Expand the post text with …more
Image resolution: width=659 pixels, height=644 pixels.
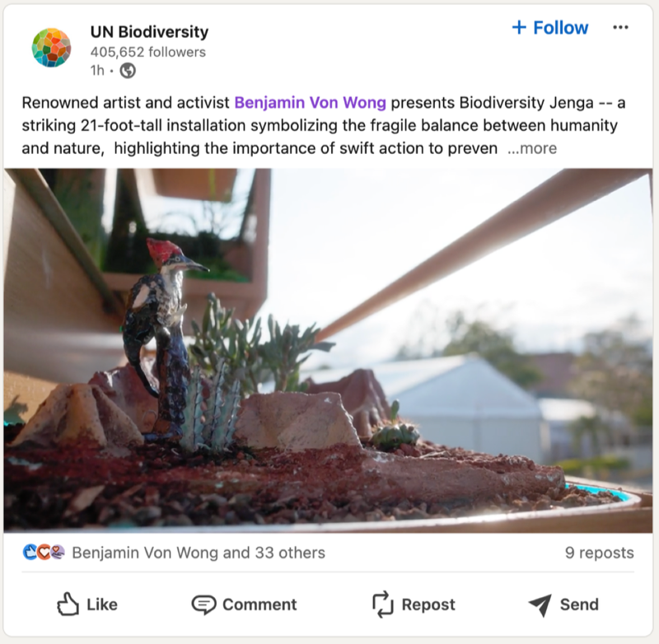532,149
